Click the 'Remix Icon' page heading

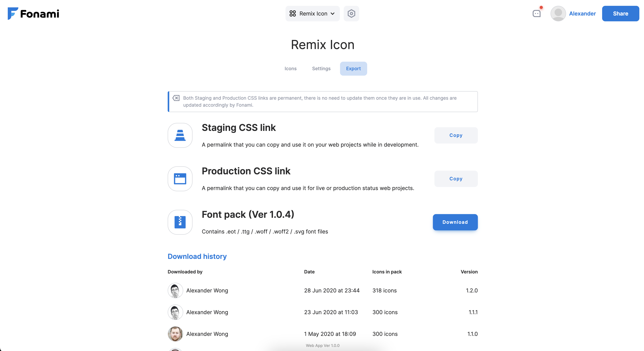coord(323,45)
